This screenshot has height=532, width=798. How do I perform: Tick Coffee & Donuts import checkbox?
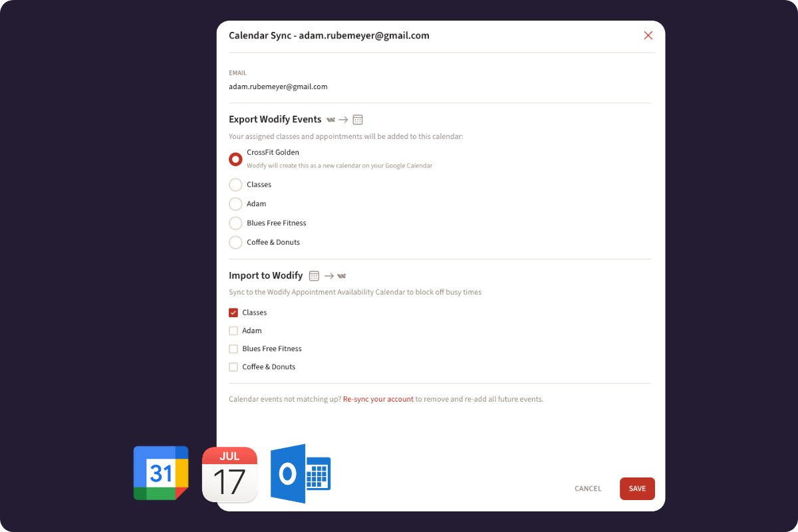coord(233,367)
